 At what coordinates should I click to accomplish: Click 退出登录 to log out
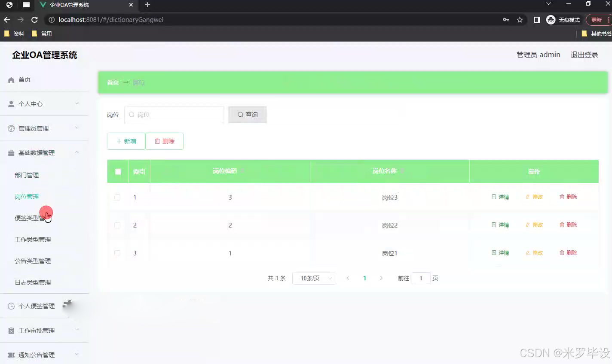click(584, 55)
